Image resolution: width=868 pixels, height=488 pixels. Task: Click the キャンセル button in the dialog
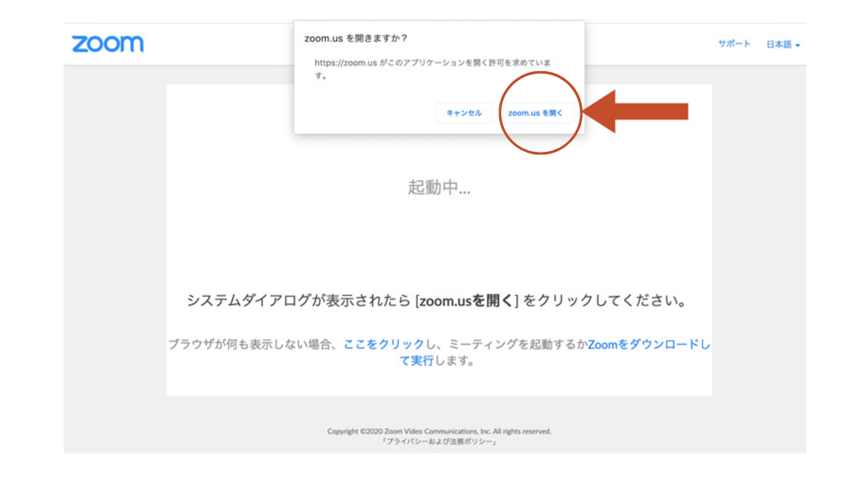click(464, 113)
